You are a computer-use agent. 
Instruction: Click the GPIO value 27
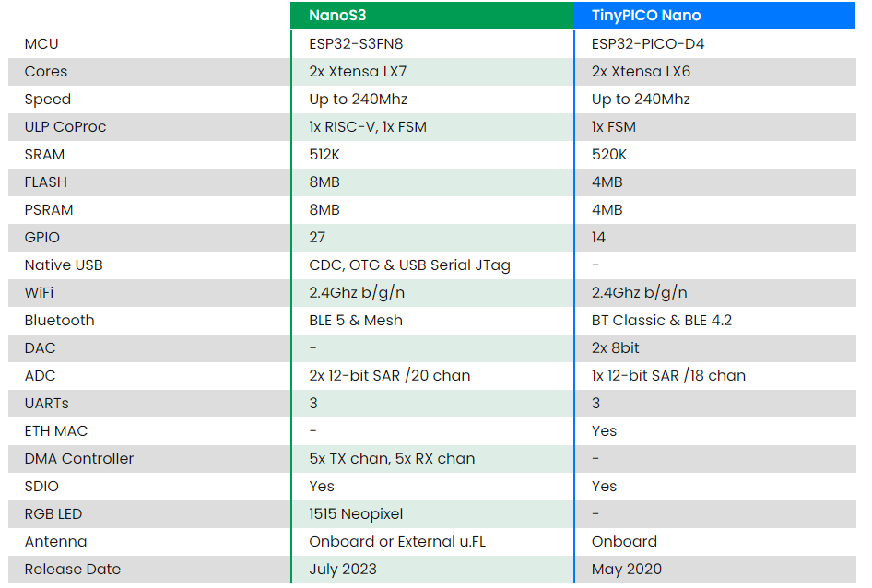pyautogui.click(x=317, y=238)
